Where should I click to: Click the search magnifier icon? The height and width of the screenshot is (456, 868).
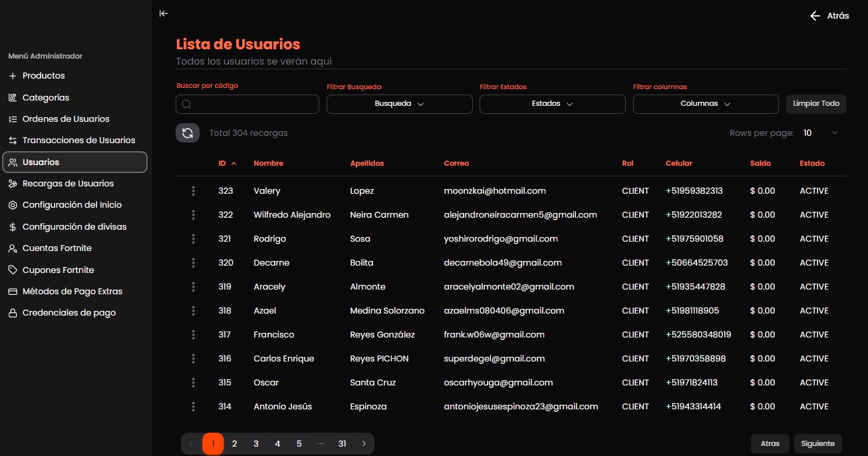pos(187,105)
